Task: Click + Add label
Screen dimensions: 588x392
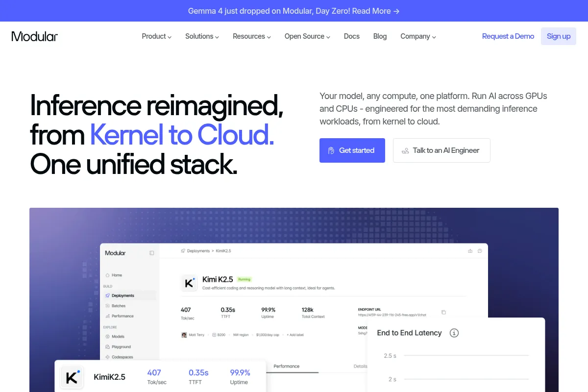Action: pos(296,335)
